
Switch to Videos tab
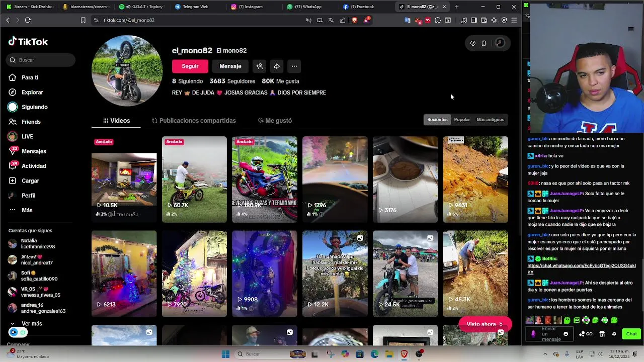(116, 121)
